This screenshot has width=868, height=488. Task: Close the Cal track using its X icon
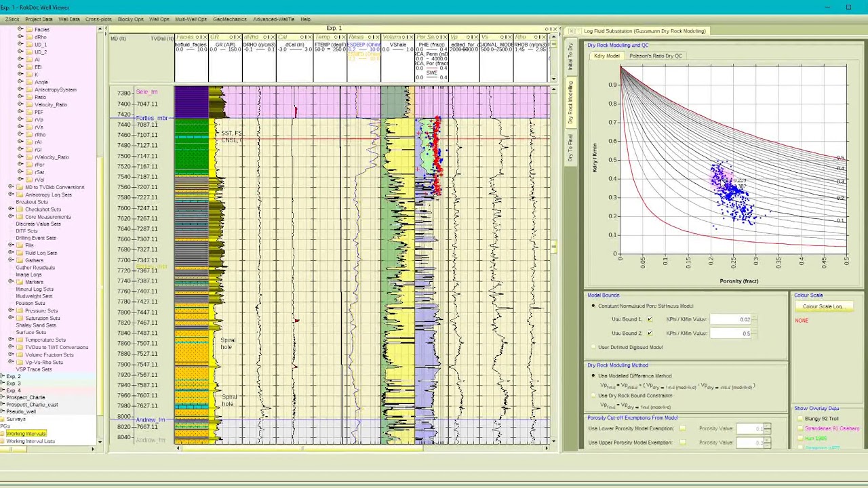coord(310,37)
